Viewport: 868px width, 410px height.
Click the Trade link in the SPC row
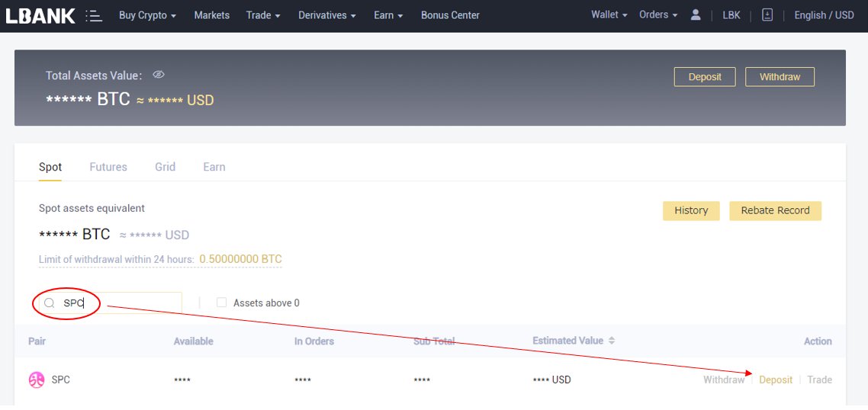(x=819, y=380)
